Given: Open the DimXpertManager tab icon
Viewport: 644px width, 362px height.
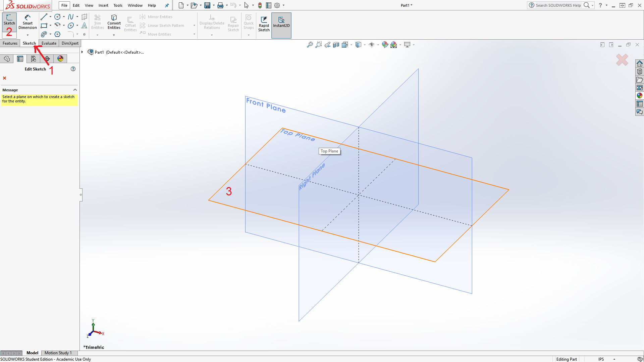Looking at the screenshot, I should [47, 59].
